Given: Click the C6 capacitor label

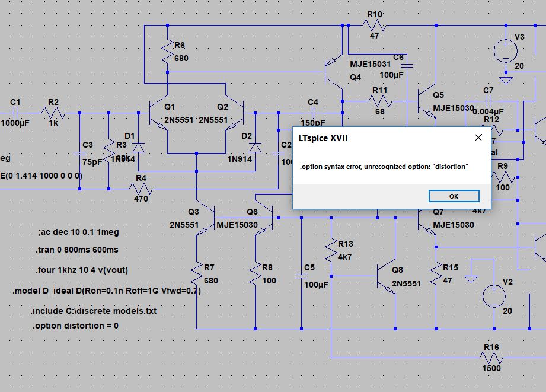Looking at the screenshot, I should [398, 57].
